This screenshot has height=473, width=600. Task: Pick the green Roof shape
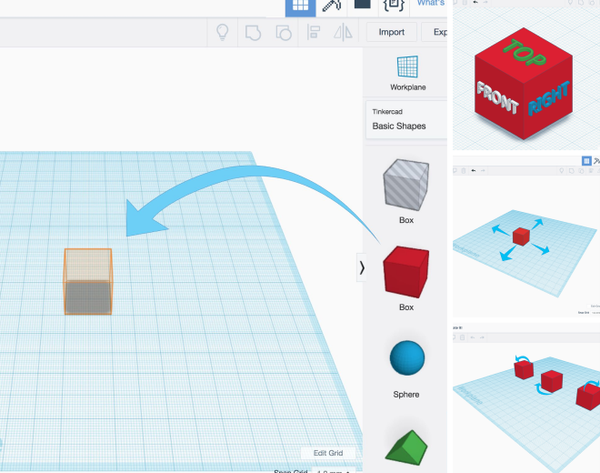pyautogui.click(x=406, y=448)
